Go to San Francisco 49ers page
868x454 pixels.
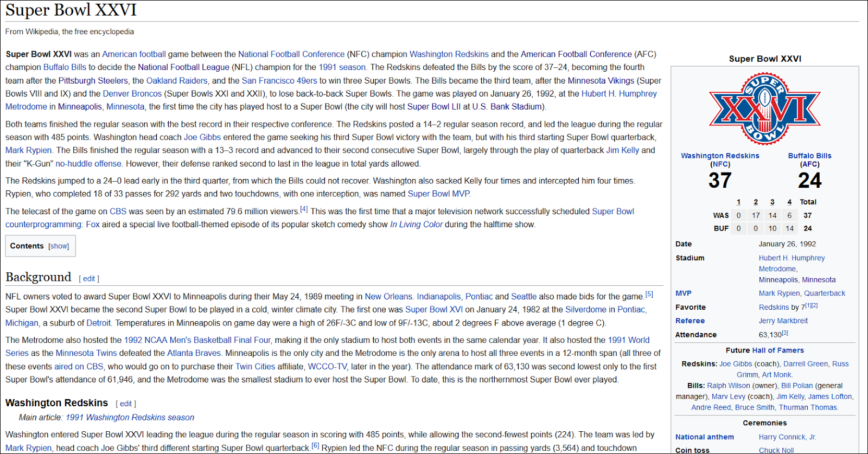(x=279, y=81)
